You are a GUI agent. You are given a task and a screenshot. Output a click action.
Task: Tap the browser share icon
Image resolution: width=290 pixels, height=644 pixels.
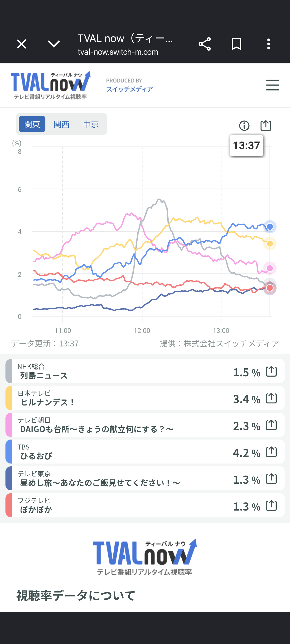pos(204,44)
